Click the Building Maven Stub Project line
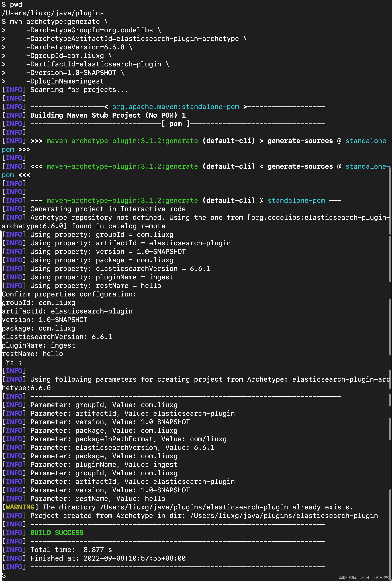Viewport: 392px width, 581px height. click(108, 115)
